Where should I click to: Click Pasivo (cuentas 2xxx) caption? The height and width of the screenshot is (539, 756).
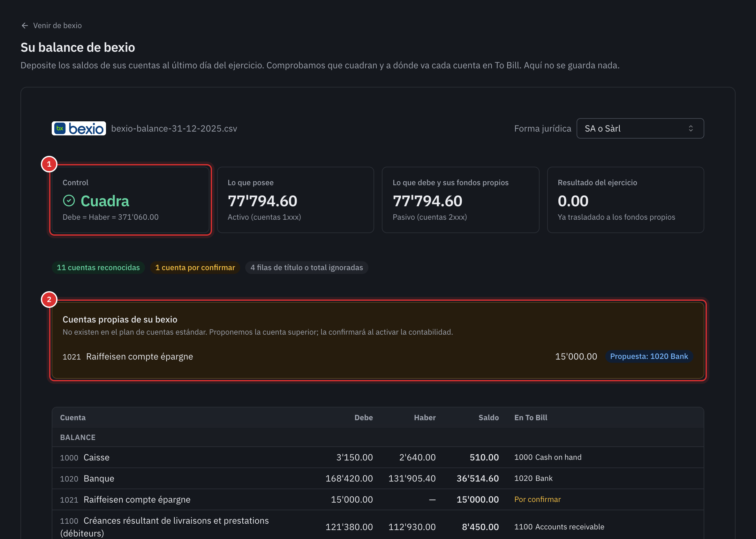pyautogui.click(x=429, y=217)
